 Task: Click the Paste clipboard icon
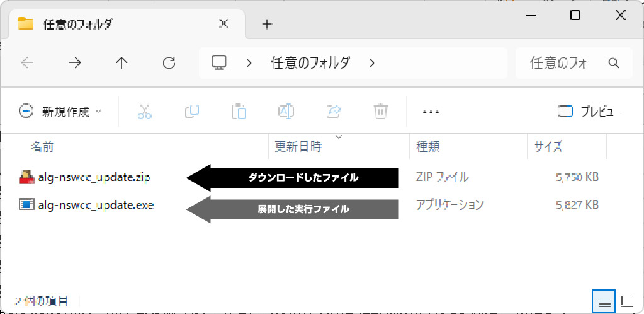click(x=239, y=112)
